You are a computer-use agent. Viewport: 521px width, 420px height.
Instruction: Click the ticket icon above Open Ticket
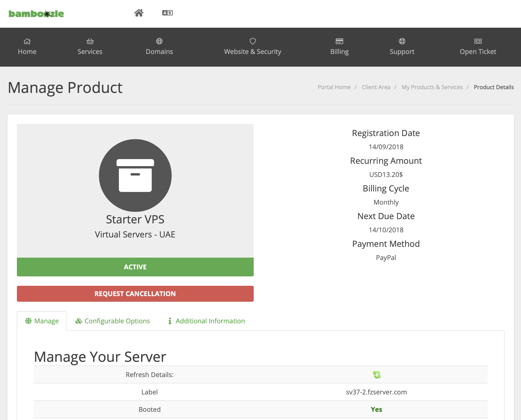478,41
